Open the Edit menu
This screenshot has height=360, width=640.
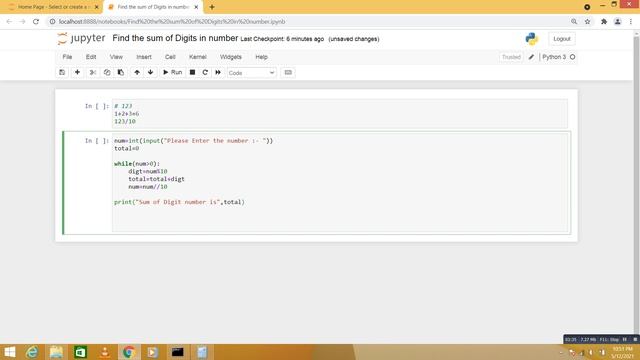pyautogui.click(x=91, y=57)
